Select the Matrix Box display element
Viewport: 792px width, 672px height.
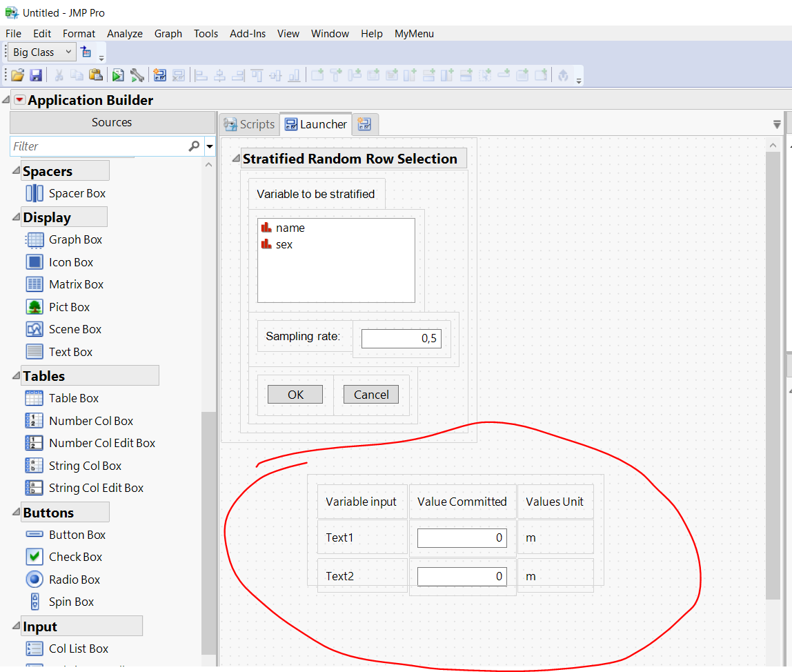coord(76,284)
